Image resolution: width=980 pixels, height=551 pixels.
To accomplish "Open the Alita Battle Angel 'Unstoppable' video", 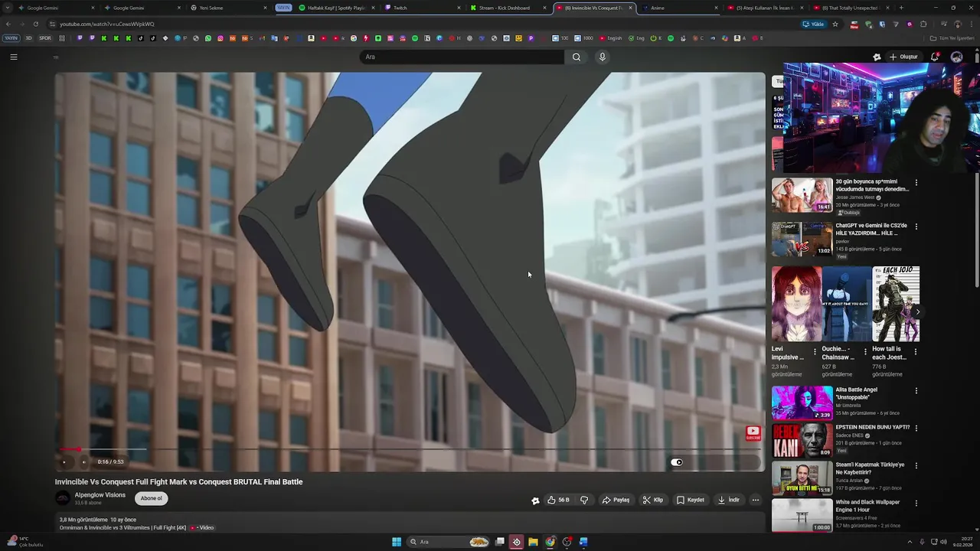I will [x=802, y=403].
